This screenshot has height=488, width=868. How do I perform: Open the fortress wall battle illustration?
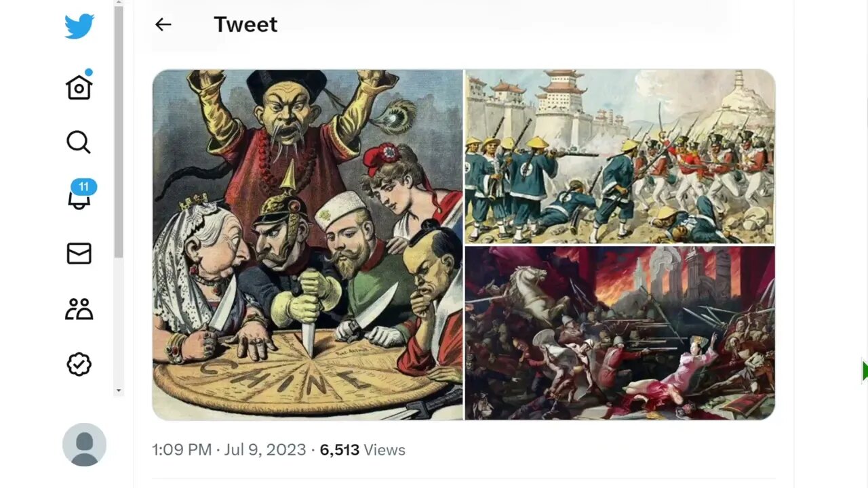click(620, 156)
